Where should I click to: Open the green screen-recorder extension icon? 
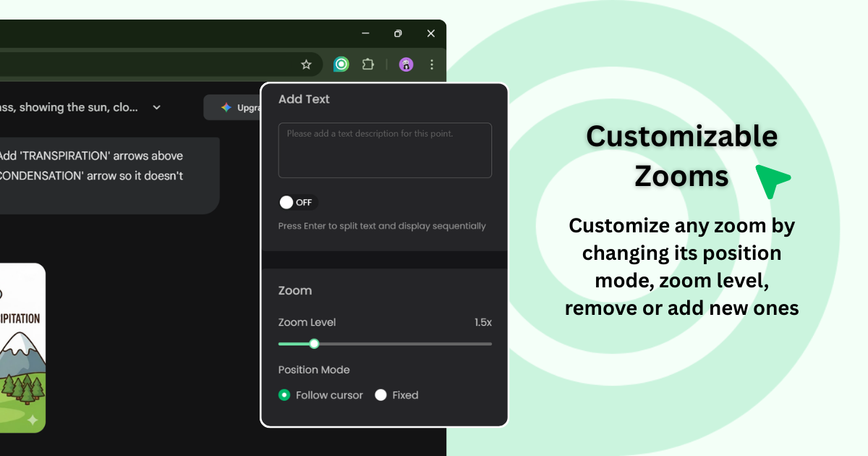pyautogui.click(x=340, y=64)
